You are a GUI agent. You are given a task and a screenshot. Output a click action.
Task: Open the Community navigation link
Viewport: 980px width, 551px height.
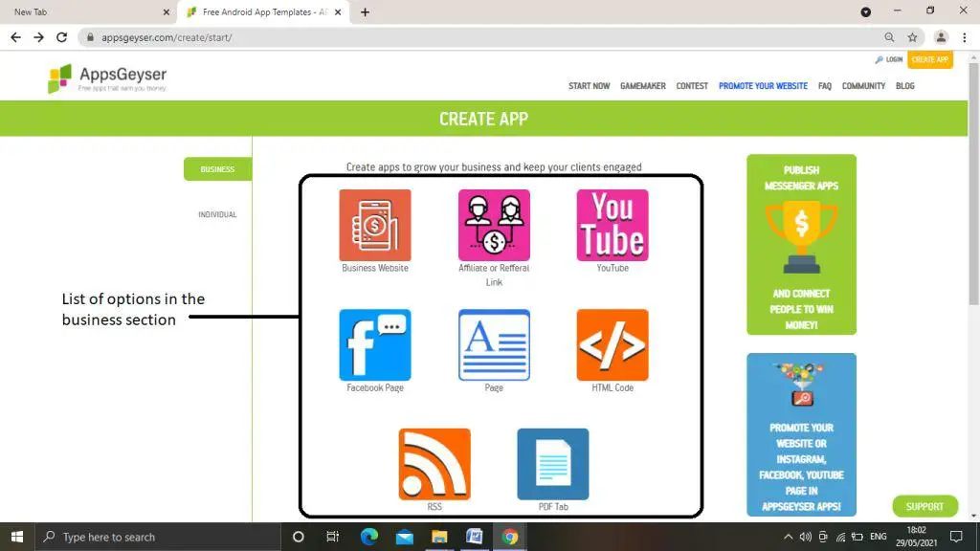864,86
